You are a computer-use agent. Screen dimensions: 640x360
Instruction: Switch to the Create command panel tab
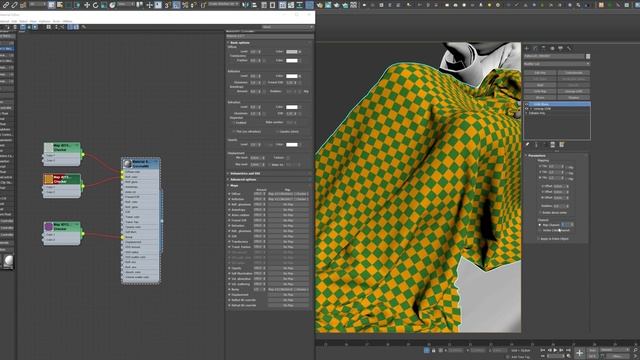click(x=527, y=48)
